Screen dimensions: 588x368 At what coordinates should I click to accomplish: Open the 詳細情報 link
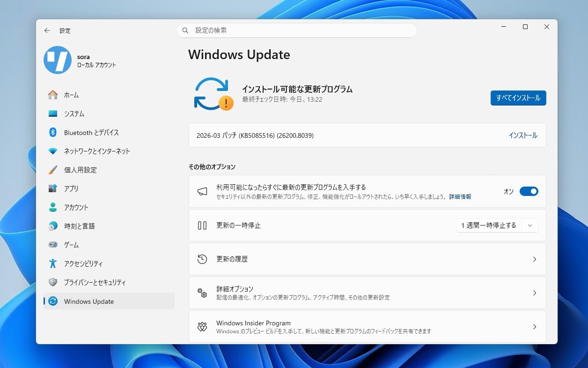(x=460, y=197)
